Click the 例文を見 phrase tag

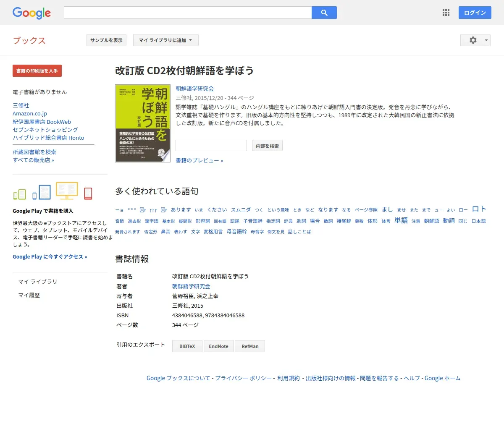pyautogui.click(x=276, y=232)
